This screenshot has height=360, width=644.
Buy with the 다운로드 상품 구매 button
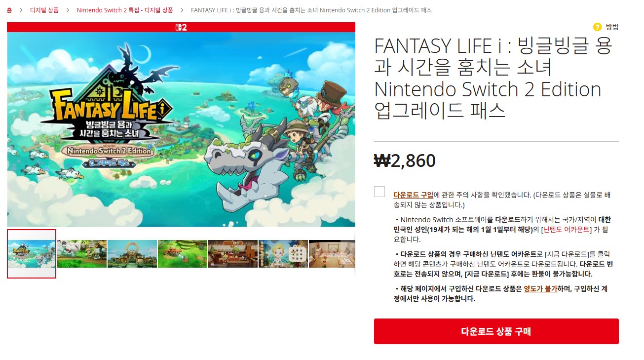[496, 331]
